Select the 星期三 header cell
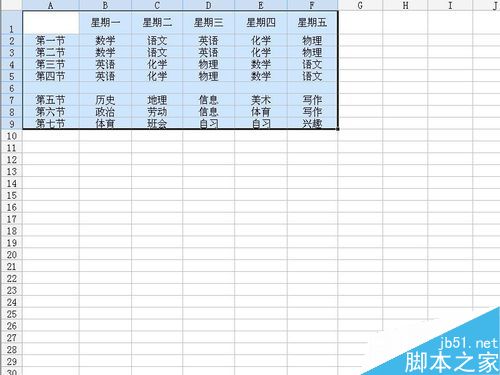Viewport: 500px width, 375px height. coord(209,23)
